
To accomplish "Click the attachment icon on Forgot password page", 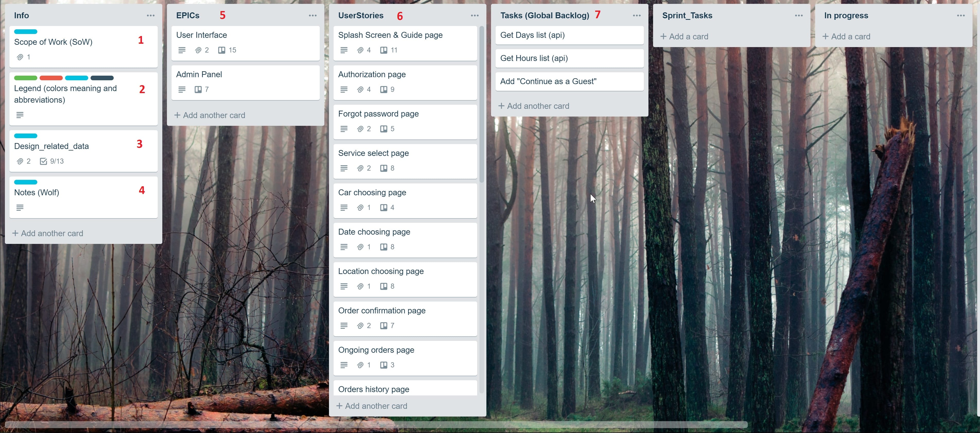I will (360, 129).
